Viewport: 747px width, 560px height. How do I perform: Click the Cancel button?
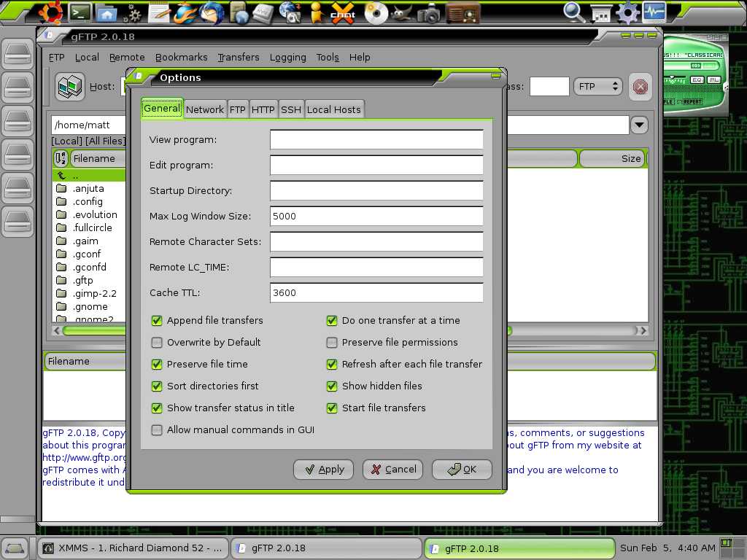(392, 470)
